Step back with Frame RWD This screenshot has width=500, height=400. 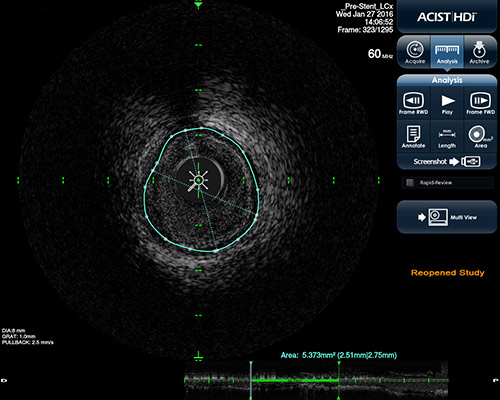point(414,103)
